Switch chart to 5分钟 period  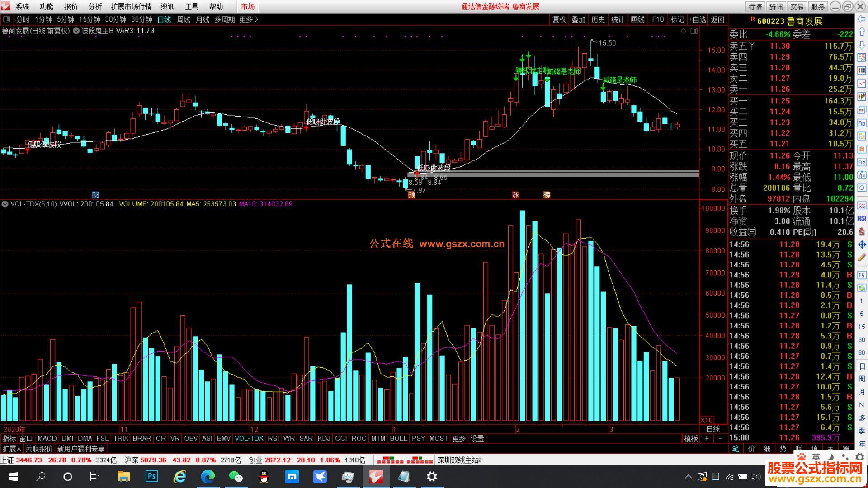[x=66, y=19]
